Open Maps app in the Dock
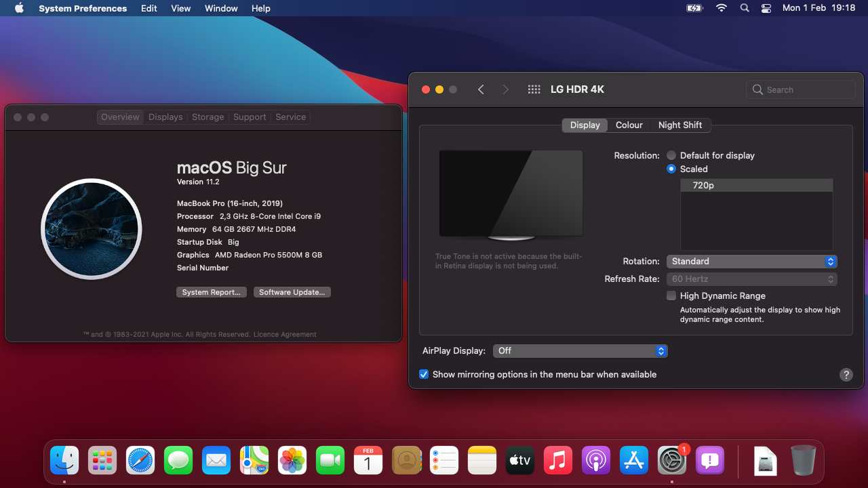The width and height of the screenshot is (868, 488). [254, 461]
